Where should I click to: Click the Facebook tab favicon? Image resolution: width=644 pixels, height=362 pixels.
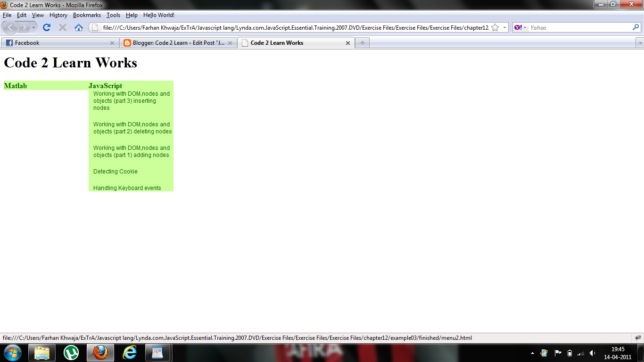(9, 43)
